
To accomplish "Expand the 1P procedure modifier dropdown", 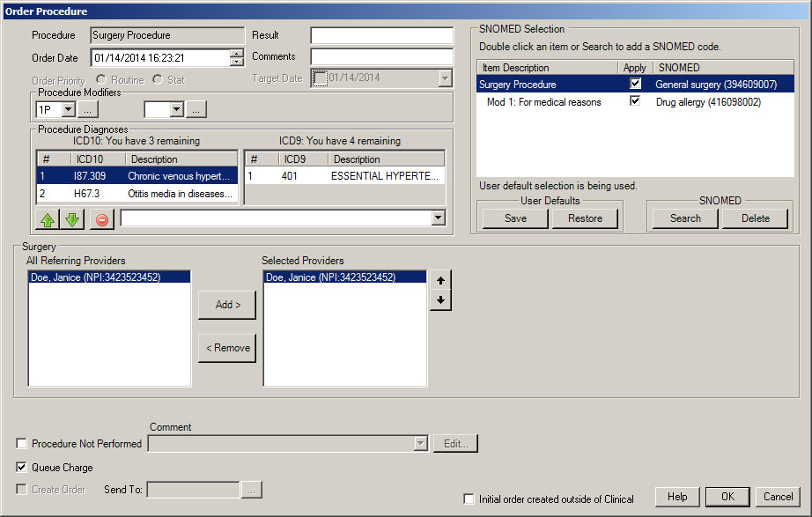I will pyautogui.click(x=67, y=109).
